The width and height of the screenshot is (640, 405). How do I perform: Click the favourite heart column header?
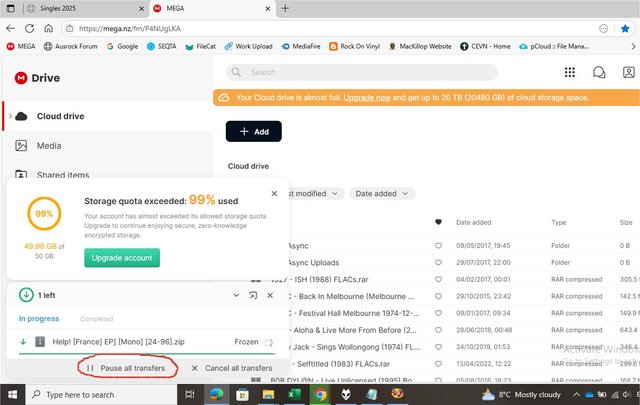(438, 222)
